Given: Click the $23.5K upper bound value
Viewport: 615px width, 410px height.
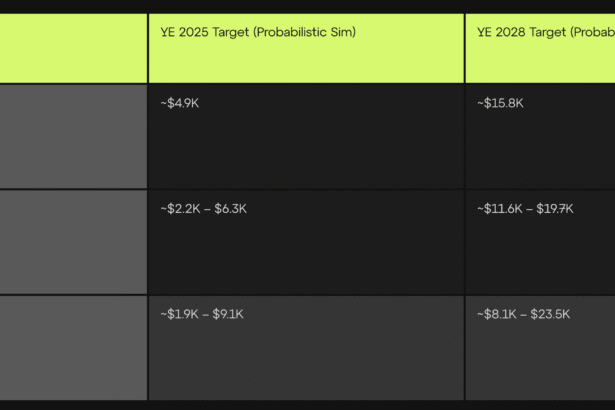Looking at the screenshot, I should 550,314.
